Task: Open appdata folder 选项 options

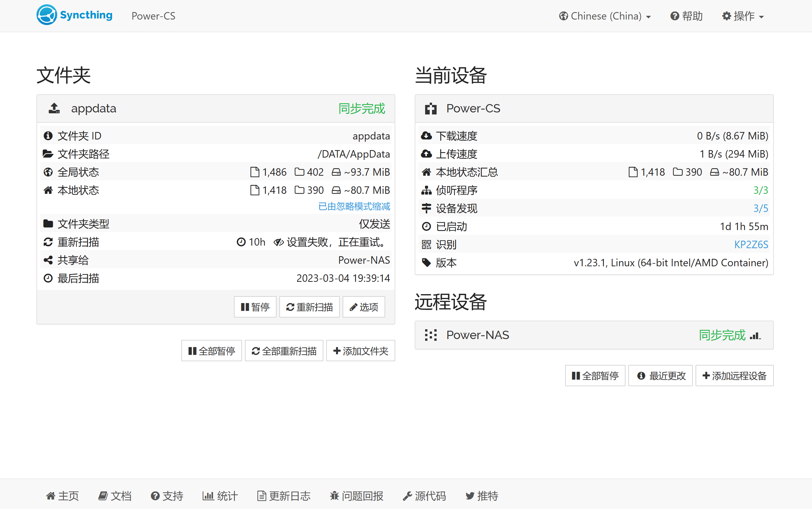Action: point(364,307)
